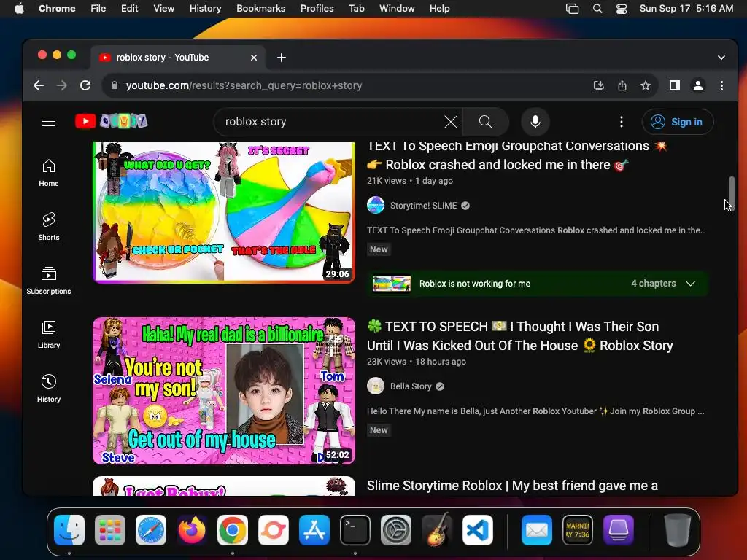Open Chrome three-dot menu
Screen dimensions: 747x560
point(721,86)
